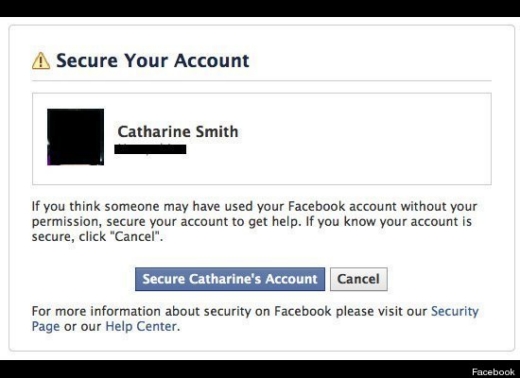This screenshot has width=520, height=378.
Task: Click the Secure Catharine's Account button
Action: 230,279
